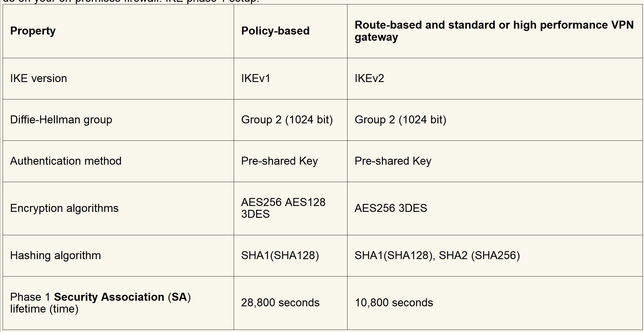Click the IKEv1 cell

tap(256, 78)
